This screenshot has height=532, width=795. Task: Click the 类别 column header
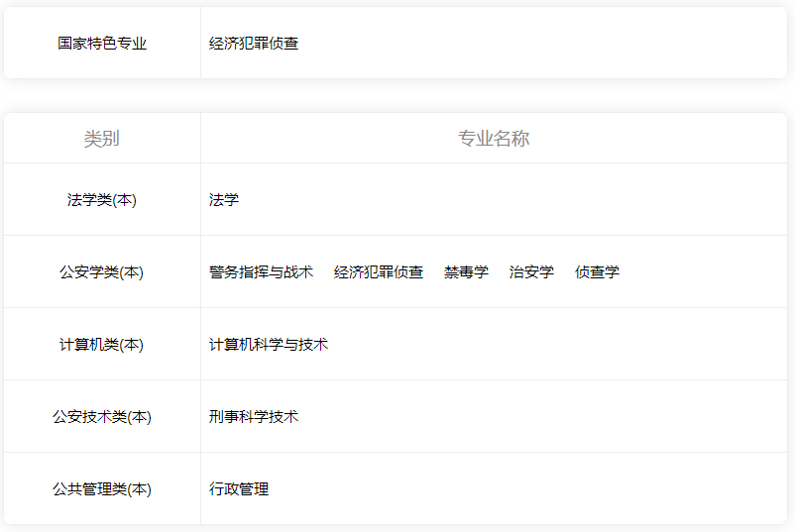pos(102,139)
